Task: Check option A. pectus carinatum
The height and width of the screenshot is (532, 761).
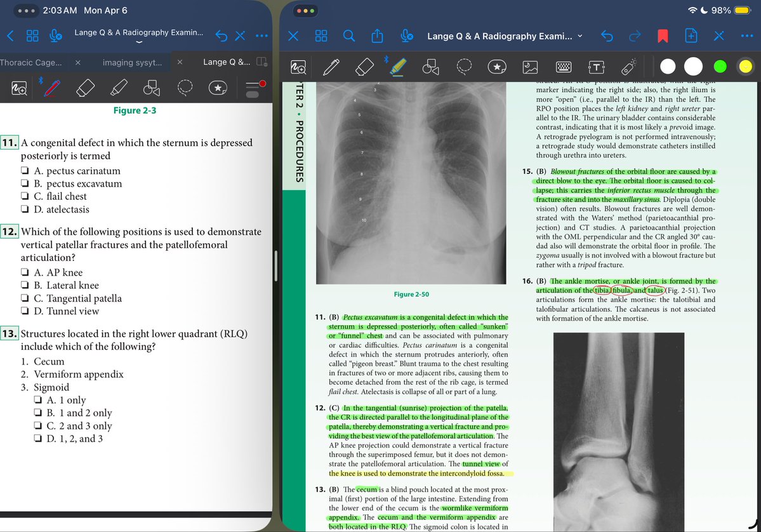Action: [25, 170]
